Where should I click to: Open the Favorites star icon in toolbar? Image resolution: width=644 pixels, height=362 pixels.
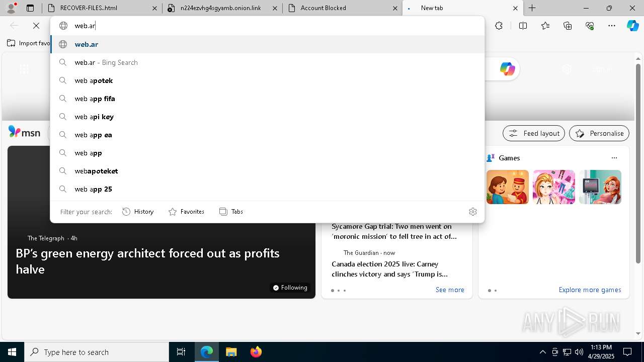545,26
